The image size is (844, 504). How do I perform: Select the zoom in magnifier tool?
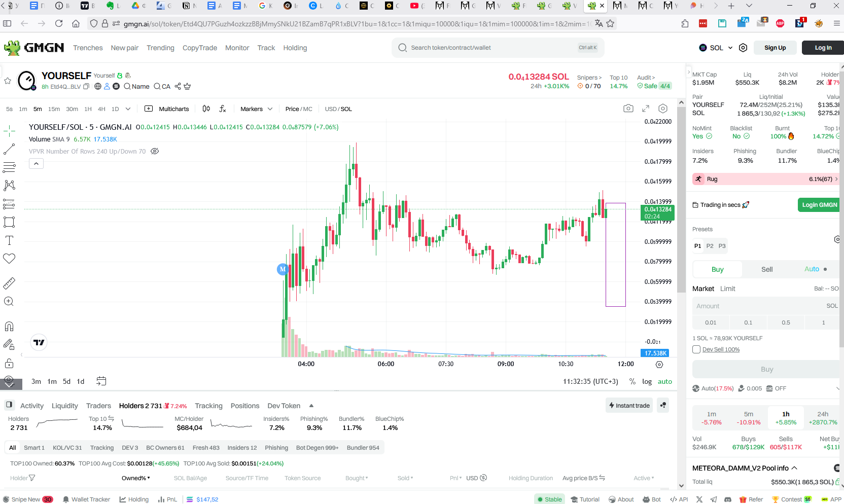(9, 301)
